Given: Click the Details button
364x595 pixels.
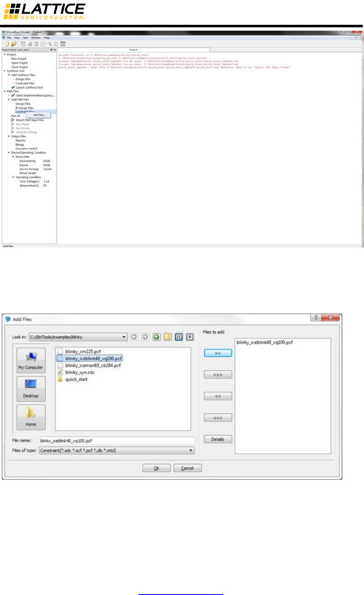Looking at the screenshot, I should coord(218,440).
